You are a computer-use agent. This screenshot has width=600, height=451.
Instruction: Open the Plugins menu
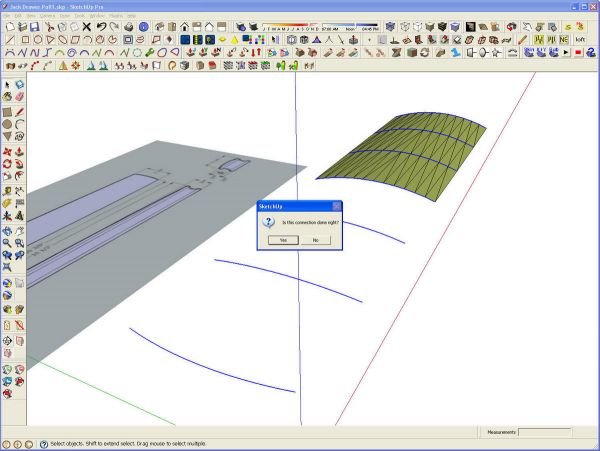point(116,16)
